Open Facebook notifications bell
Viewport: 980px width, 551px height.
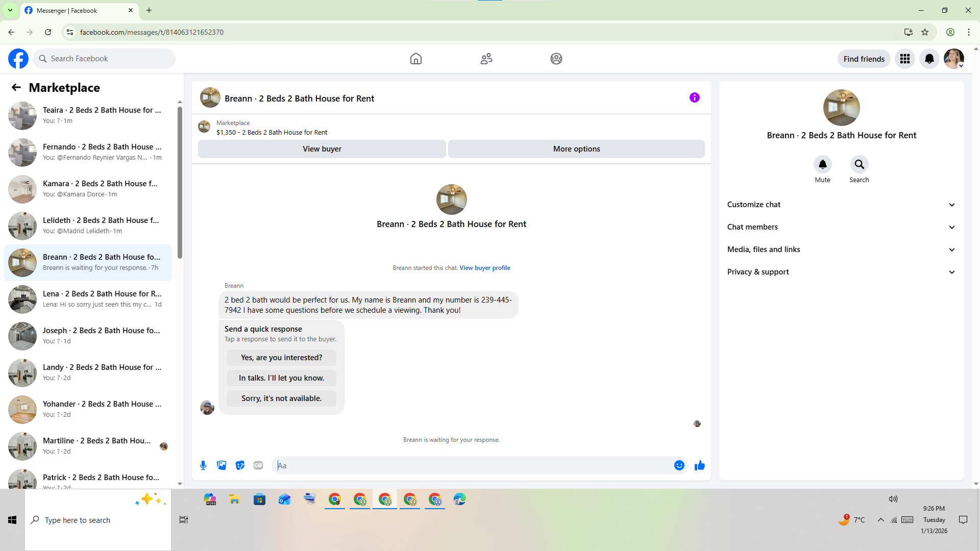click(929, 59)
